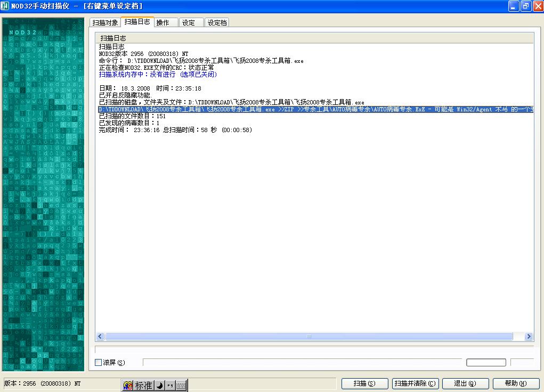Click the 扫描日志 column header
Screen dimensions: 544x392
315,38
